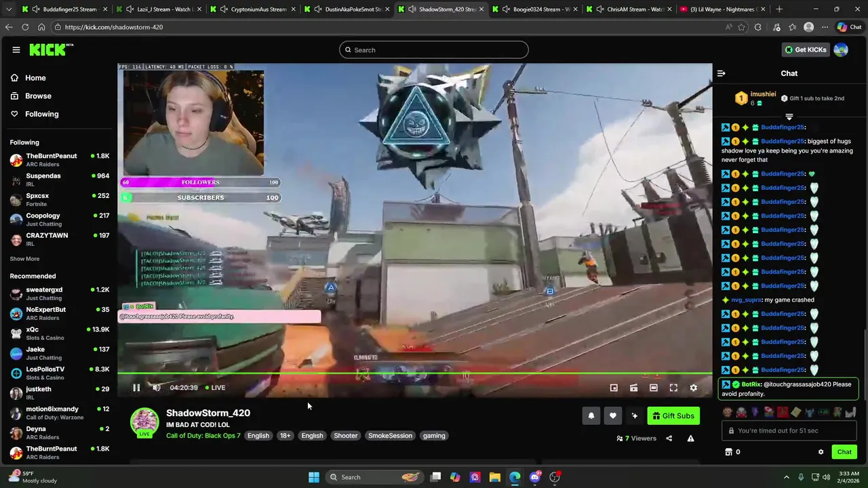Open Suspendas channel from Following list

[x=60, y=180]
